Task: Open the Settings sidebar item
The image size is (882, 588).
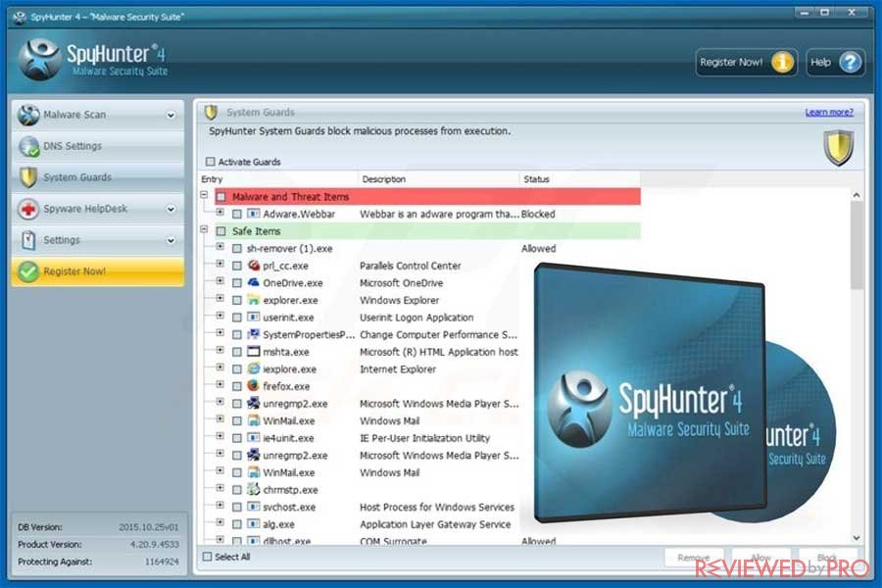Action: tap(97, 240)
